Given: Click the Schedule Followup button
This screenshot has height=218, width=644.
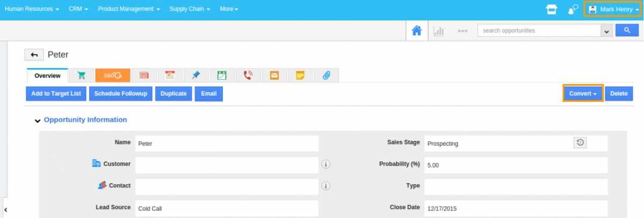Looking at the screenshot, I should [121, 94].
